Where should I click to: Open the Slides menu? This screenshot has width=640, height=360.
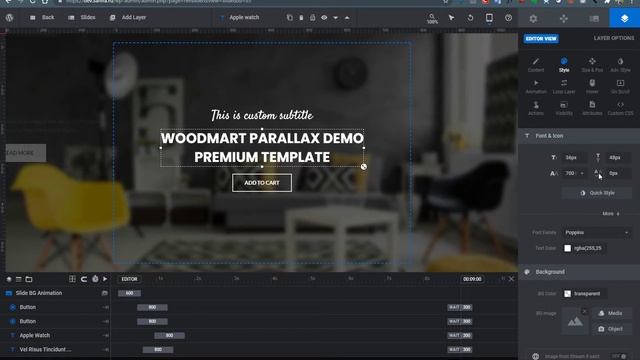pyautogui.click(x=82, y=18)
